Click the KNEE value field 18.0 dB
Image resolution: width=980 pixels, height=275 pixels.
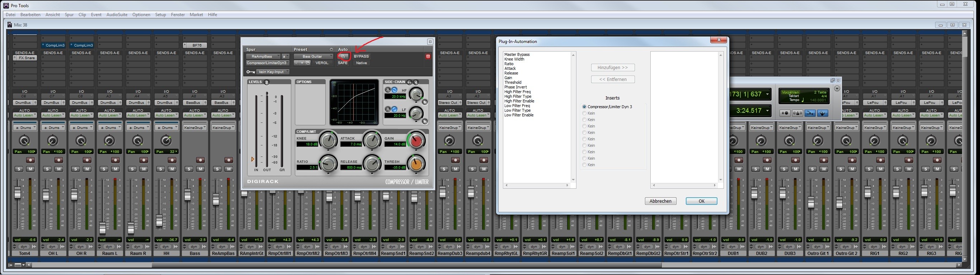pyautogui.click(x=307, y=144)
